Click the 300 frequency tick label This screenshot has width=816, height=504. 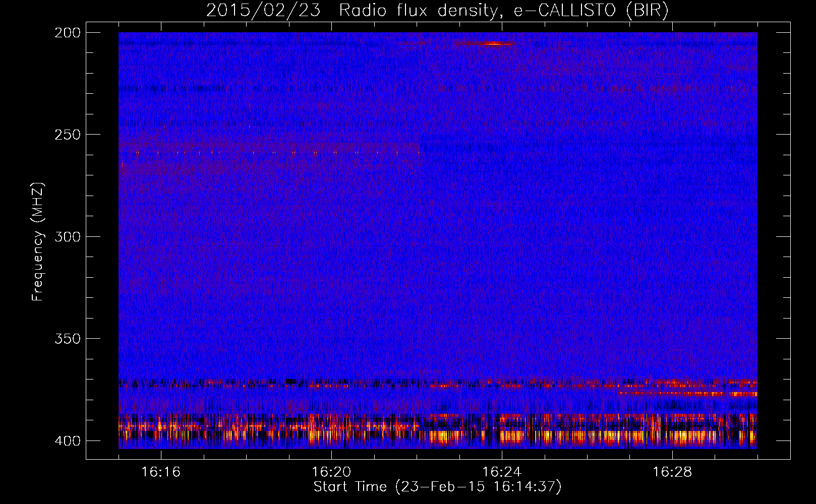68,236
